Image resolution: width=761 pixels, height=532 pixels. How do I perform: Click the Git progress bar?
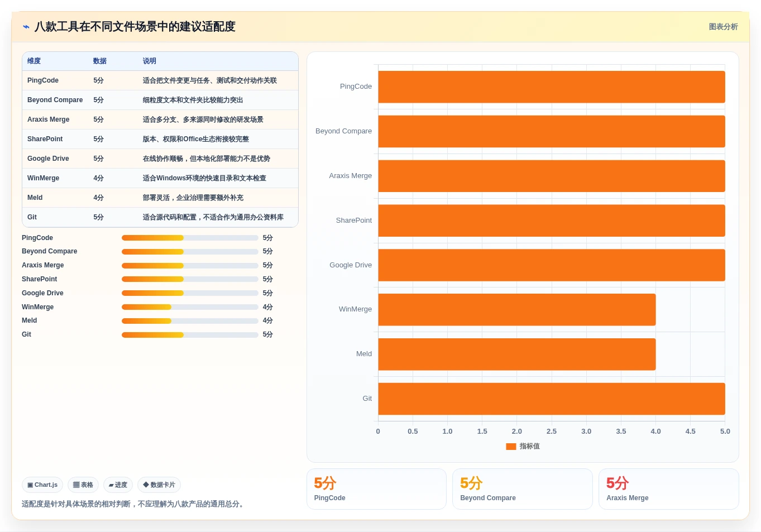click(190, 335)
